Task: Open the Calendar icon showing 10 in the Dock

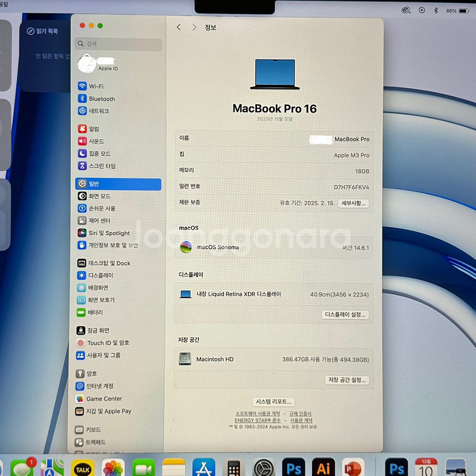Action: click(426, 468)
